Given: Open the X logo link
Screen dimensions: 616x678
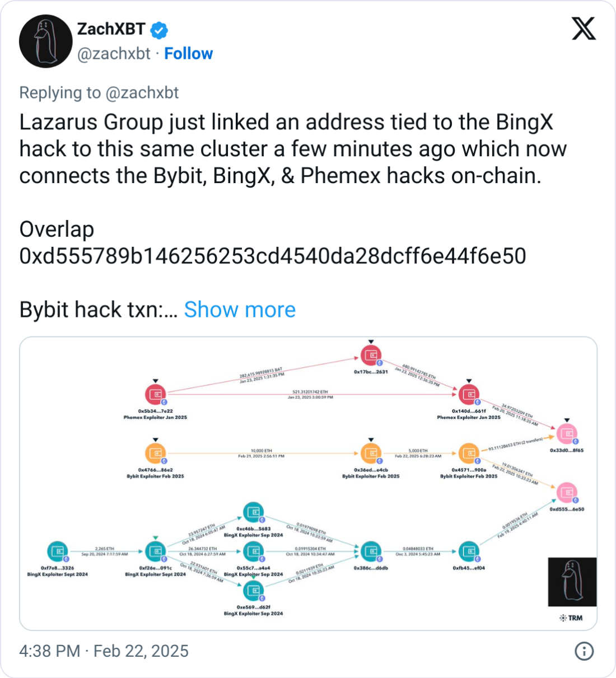Looking at the screenshot, I should [x=584, y=29].
